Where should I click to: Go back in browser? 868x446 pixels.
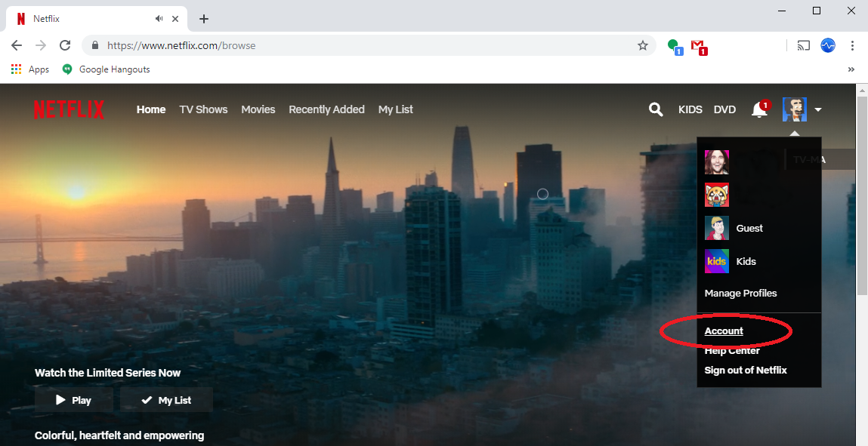[17, 45]
